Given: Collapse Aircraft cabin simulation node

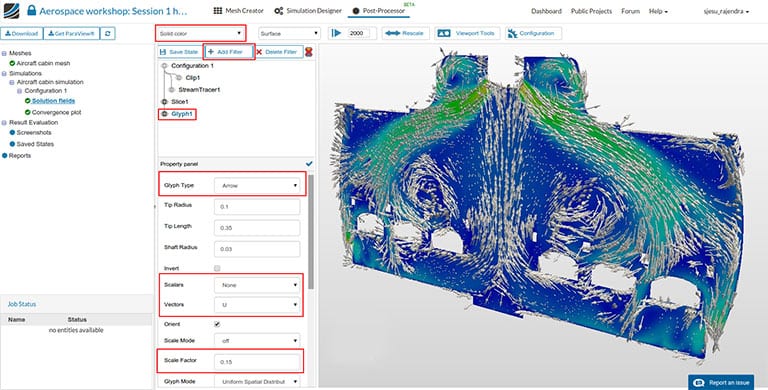Looking at the screenshot, I should point(12,82).
